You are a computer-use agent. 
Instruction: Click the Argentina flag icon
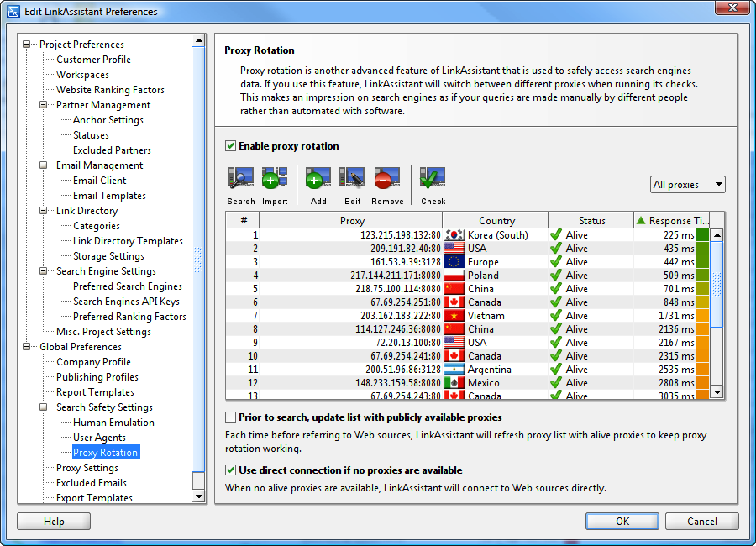[x=454, y=370]
